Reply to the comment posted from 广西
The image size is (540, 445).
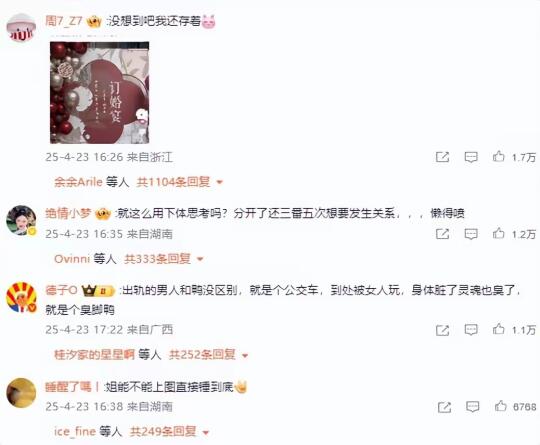click(471, 330)
